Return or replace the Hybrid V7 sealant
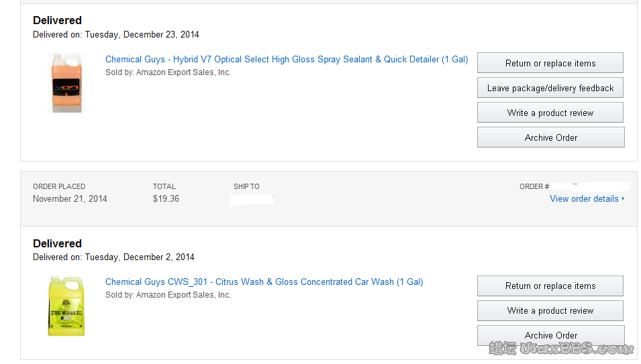 click(x=550, y=63)
